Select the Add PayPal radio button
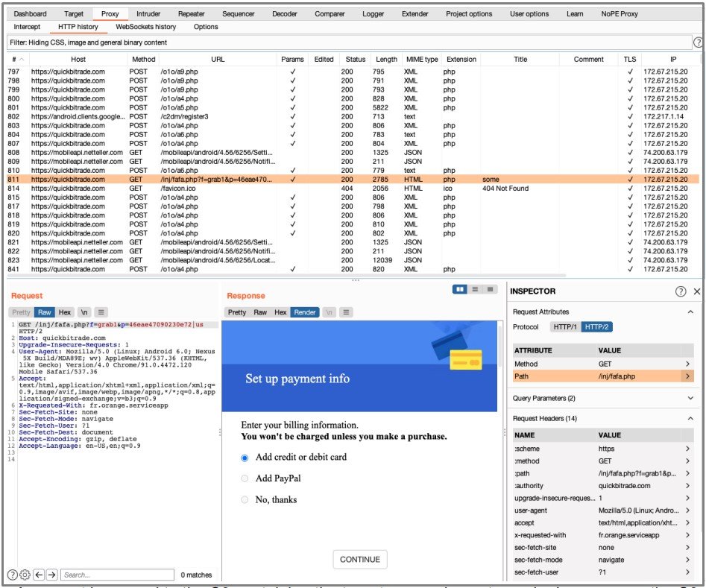The height and width of the screenshot is (588, 706). [245, 478]
